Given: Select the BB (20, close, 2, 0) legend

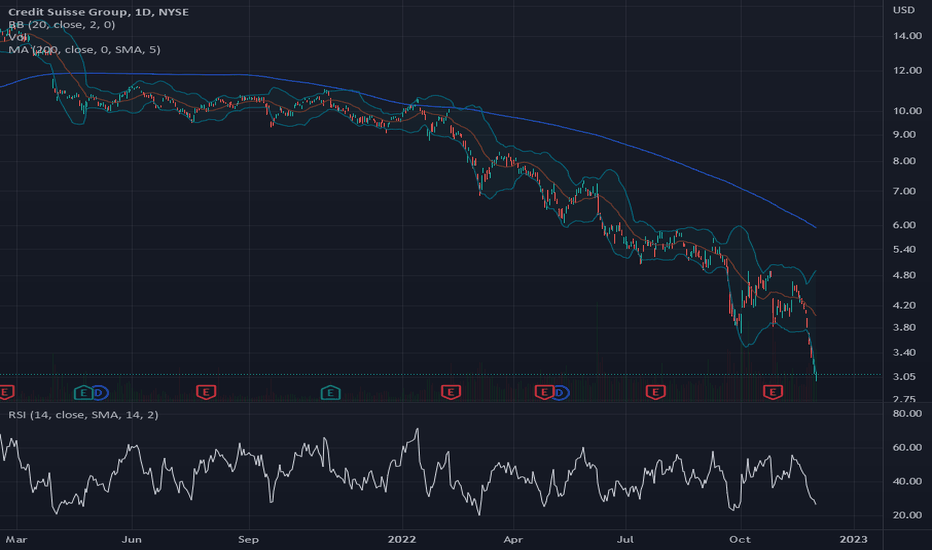Looking at the screenshot, I should (x=62, y=24).
